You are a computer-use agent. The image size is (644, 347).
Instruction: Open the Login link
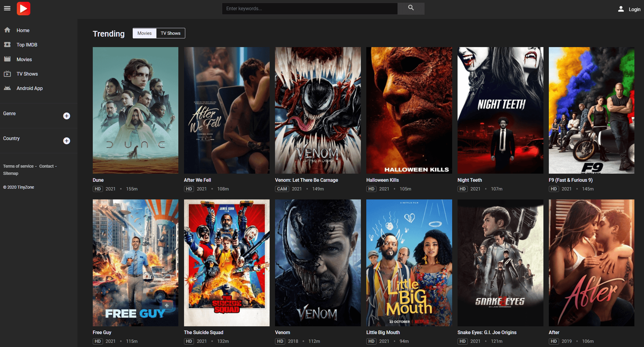(634, 9)
